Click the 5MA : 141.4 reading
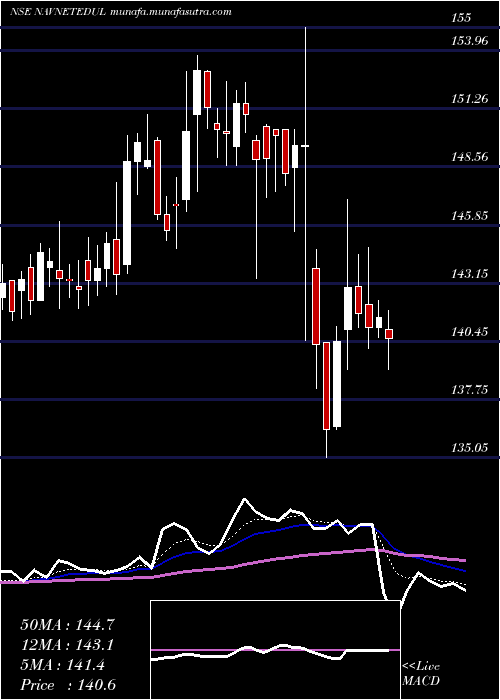Viewport: 500px width, 700px height. [62, 665]
